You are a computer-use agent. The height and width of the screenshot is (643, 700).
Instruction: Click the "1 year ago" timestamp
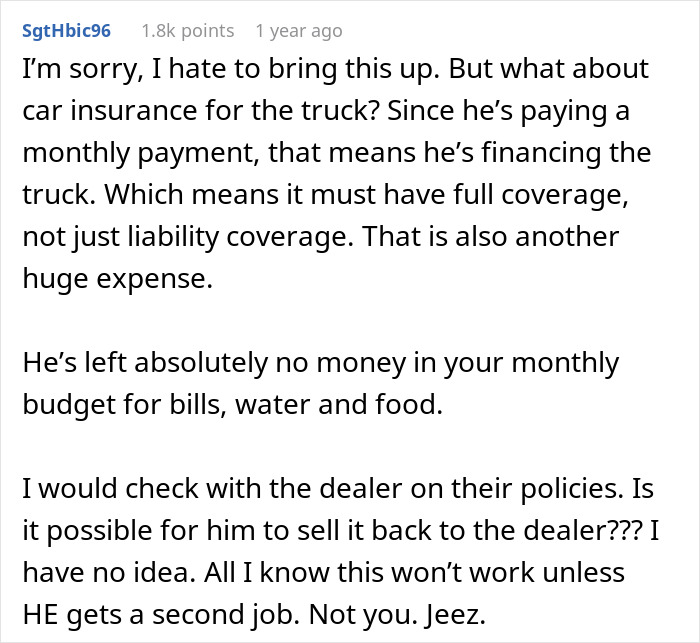pos(301,31)
